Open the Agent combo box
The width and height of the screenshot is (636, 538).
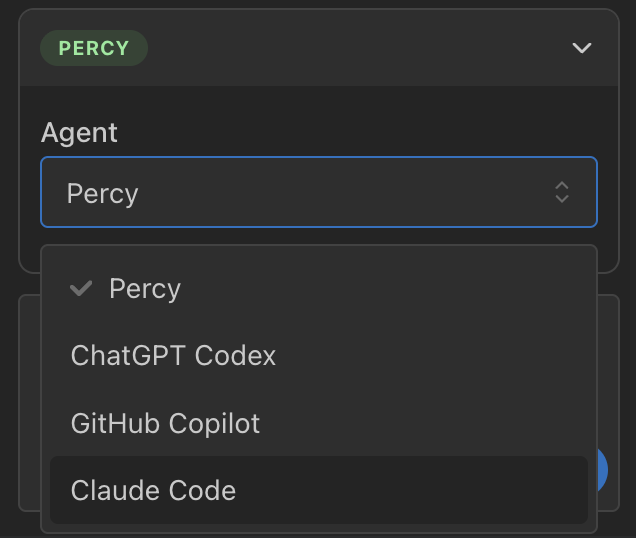(318, 192)
